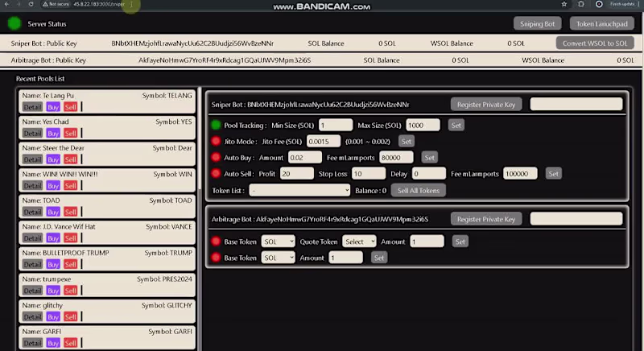Screen dimensions: 644x351
Task: Toggle Jito Mode status light
Action: click(216, 141)
